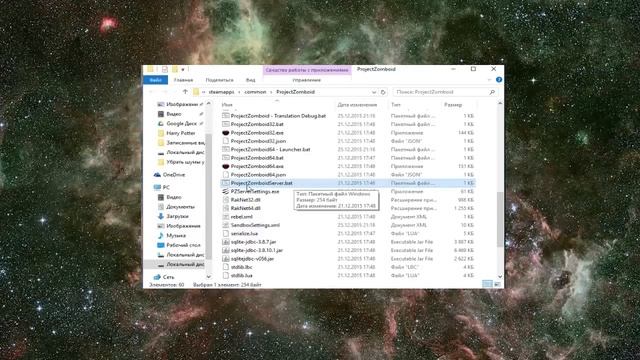Click the chevron after common in breadcrumb
This screenshot has height=360, width=640.
pyautogui.click(x=271, y=92)
